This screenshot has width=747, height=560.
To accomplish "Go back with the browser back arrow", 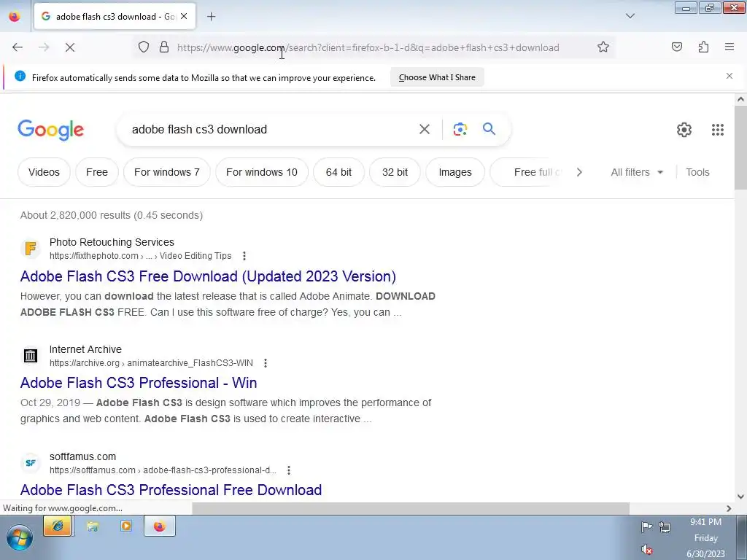I will coord(18,47).
